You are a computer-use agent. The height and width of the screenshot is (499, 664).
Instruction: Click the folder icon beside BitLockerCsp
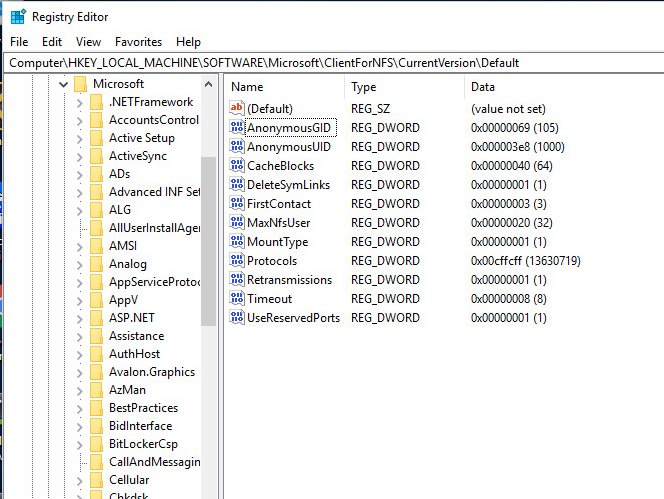96,444
